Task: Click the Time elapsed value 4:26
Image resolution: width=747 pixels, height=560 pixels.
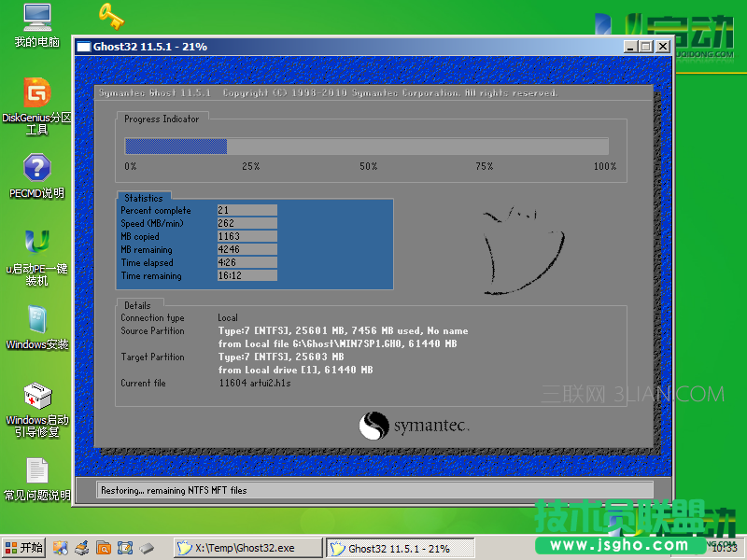Action: (x=247, y=262)
